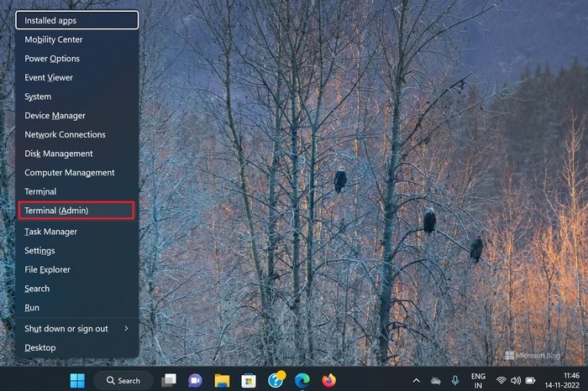This screenshot has width=588, height=391.
Task: Open the Chat (Teams) taskbar icon
Action: coord(195,381)
